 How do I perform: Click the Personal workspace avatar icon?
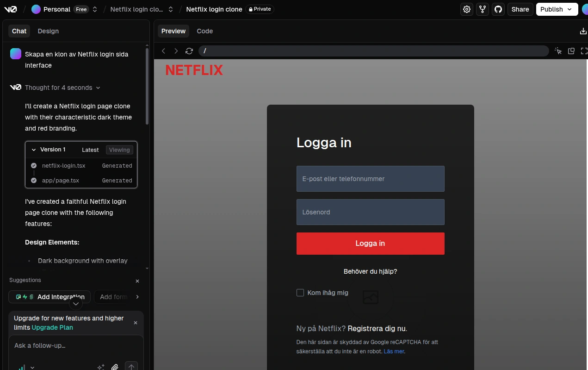36,9
